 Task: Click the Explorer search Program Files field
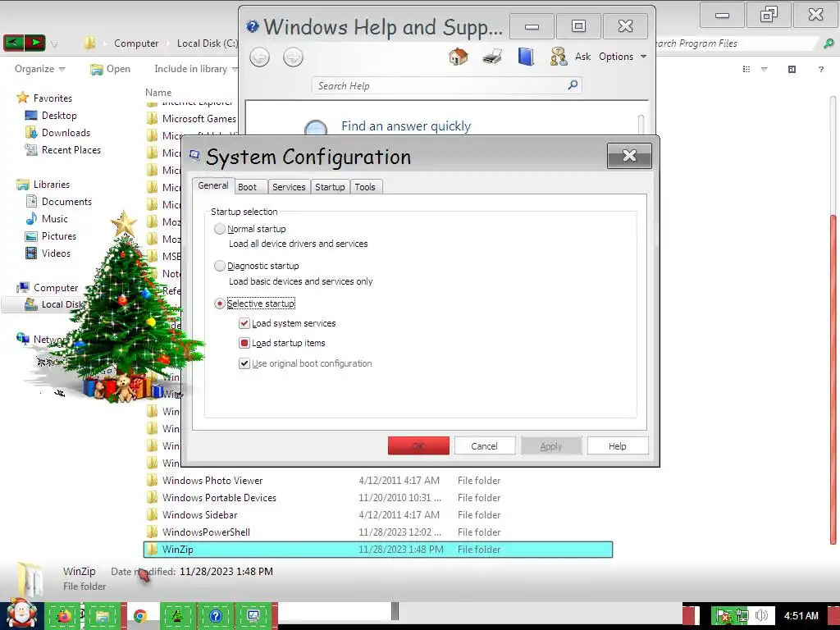click(x=737, y=43)
